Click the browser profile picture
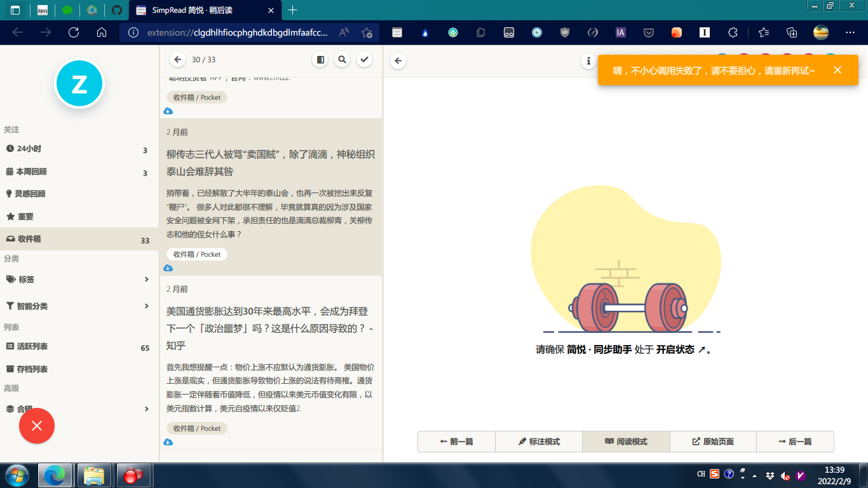 click(821, 32)
